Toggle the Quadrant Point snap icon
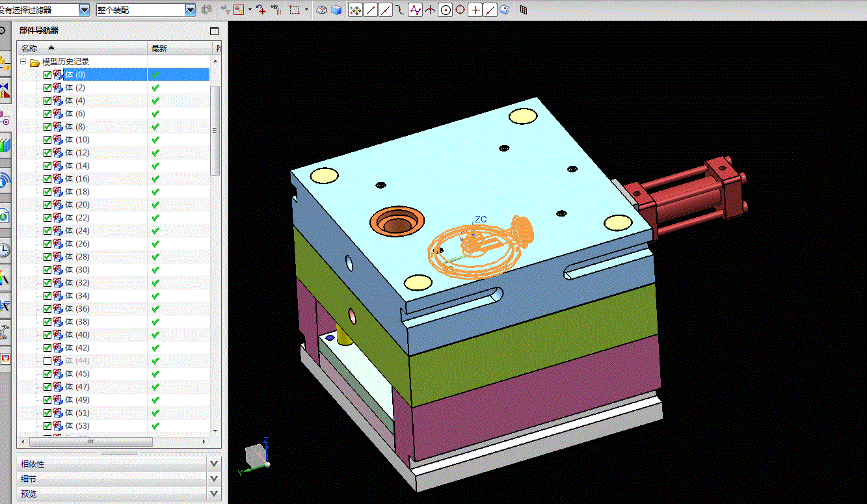The image size is (867, 504). [x=460, y=10]
